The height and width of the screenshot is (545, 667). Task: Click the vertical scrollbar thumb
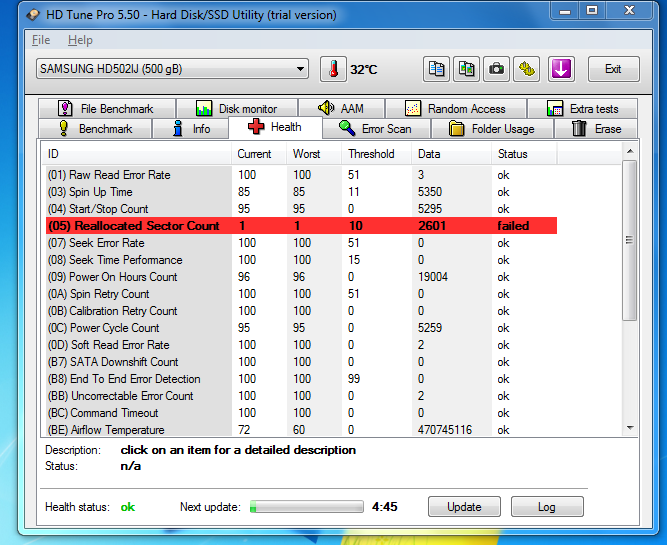click(630, 240)
